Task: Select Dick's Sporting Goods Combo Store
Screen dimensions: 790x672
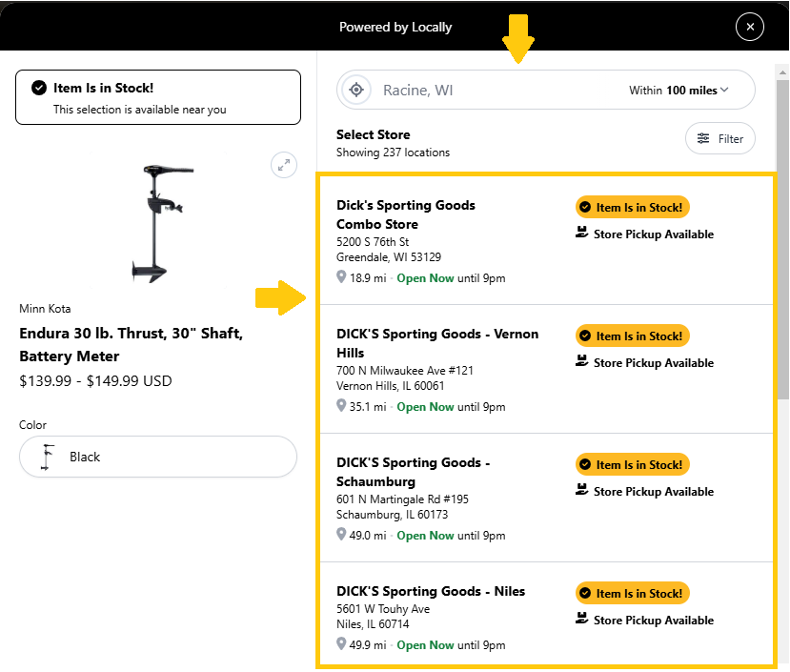Action: point(546,240)
